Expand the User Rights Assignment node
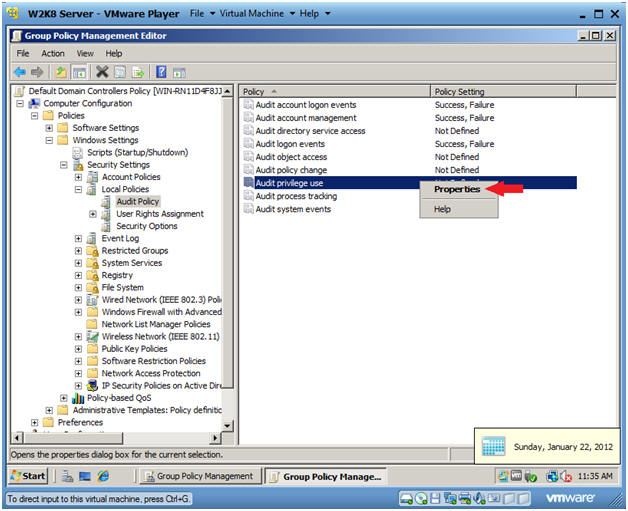This screenshot has height=511, width=628. tap(93, 214)
